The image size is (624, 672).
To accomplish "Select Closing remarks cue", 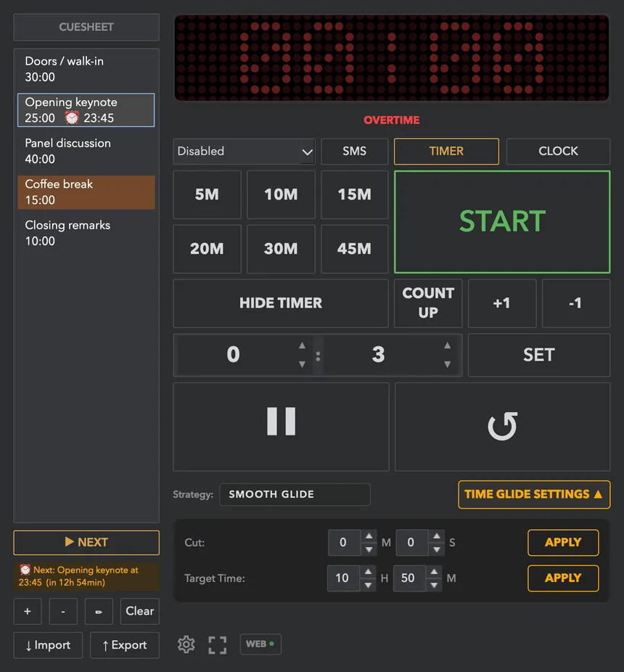I will (86, 233).
